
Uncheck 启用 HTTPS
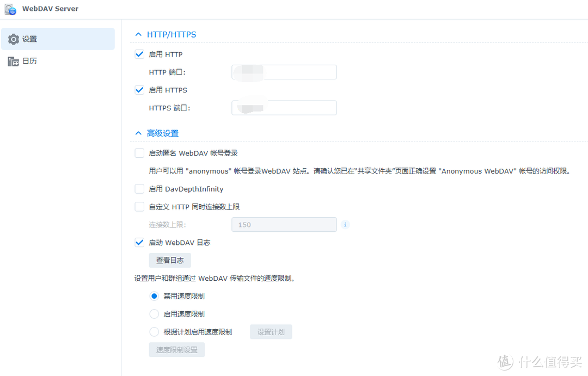point(139,90)
